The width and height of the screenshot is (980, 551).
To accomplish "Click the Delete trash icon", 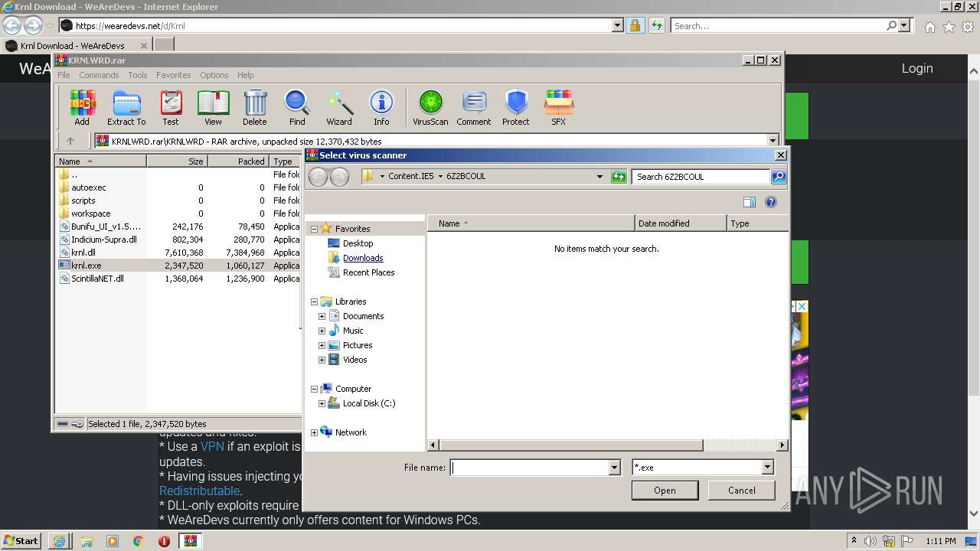I will click(x=255, y=107).
